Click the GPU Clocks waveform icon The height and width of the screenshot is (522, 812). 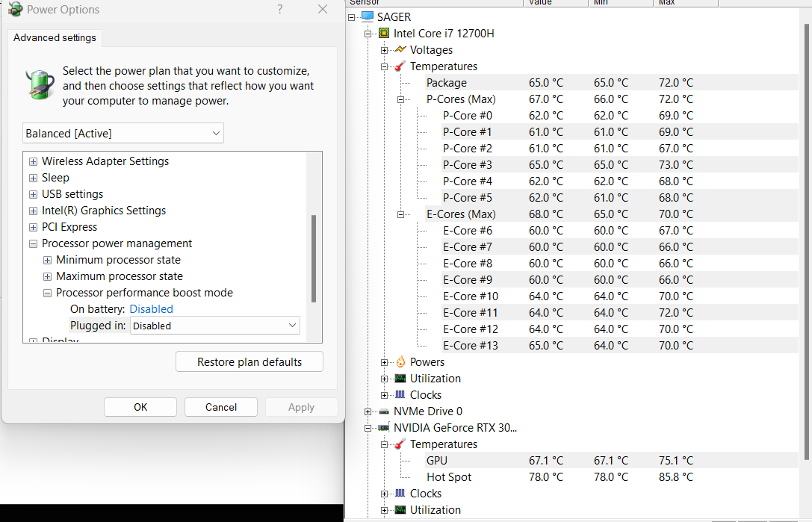pyautogui.click(x=400, y=493)
